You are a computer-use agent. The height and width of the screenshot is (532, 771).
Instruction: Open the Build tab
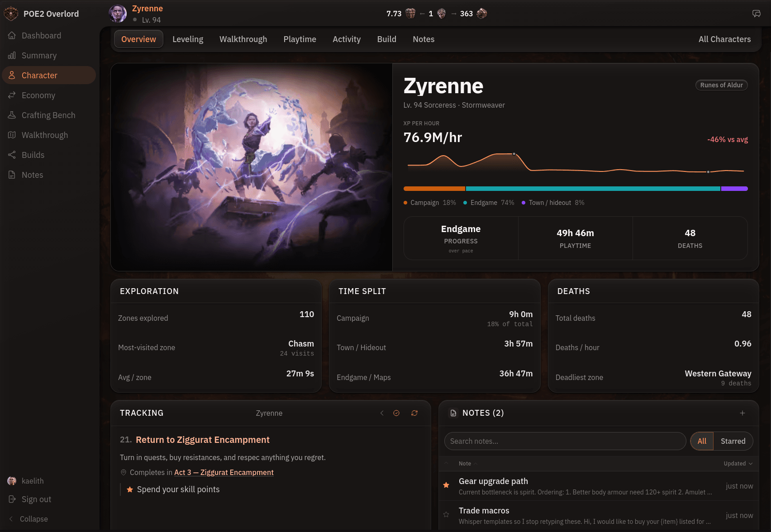[387, 39]
